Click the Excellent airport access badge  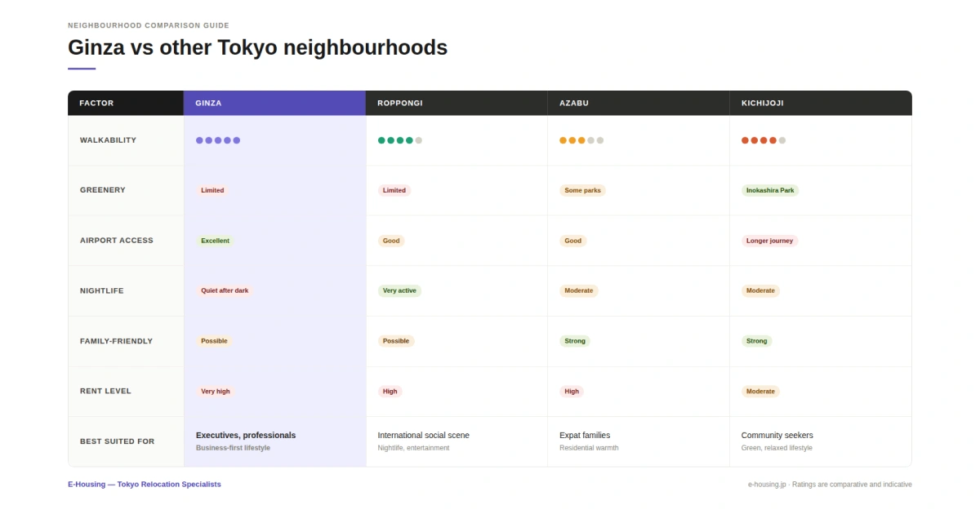click(216, 241)
